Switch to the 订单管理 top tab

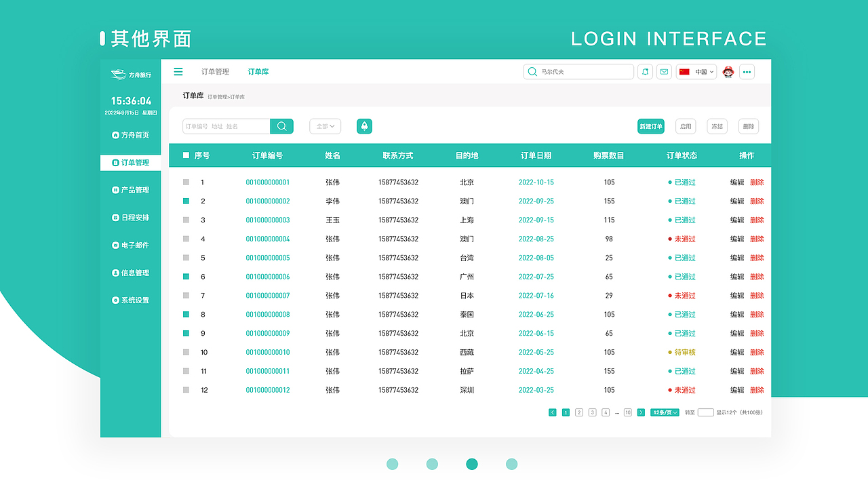click(x=215, y=72)
